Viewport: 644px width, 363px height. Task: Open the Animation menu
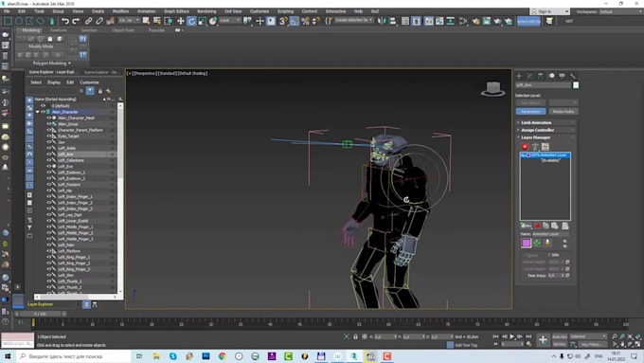point(146,11)
